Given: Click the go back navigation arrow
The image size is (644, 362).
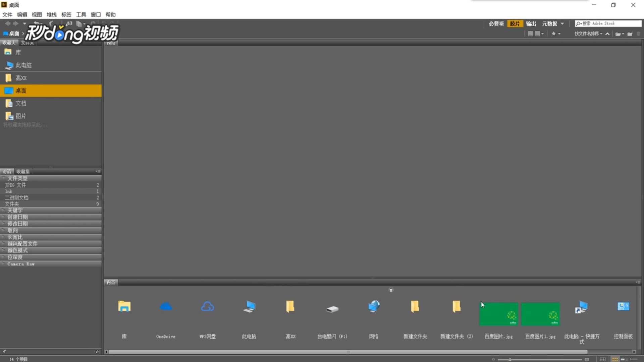Looking at the screenshot, I should click(x=7, y=23).
